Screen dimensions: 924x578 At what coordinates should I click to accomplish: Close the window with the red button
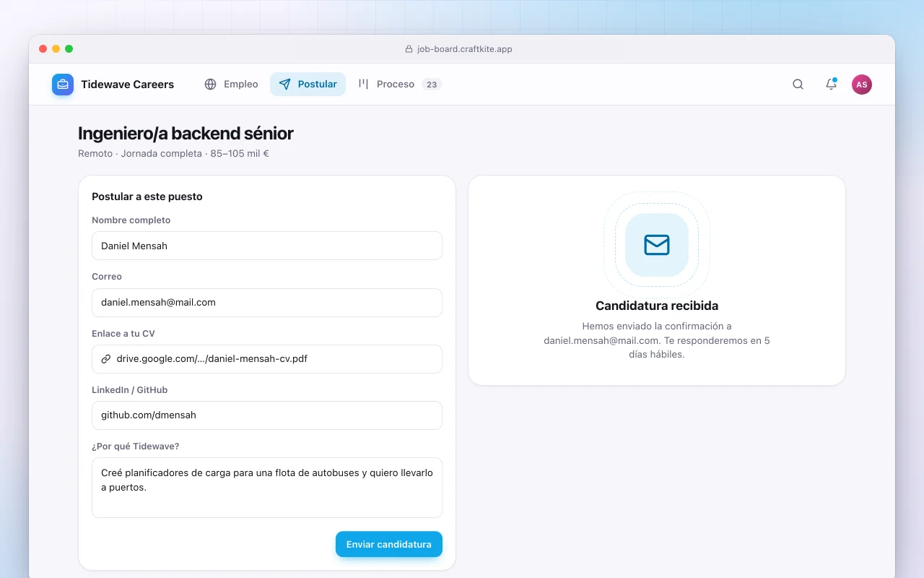[43, 49]
